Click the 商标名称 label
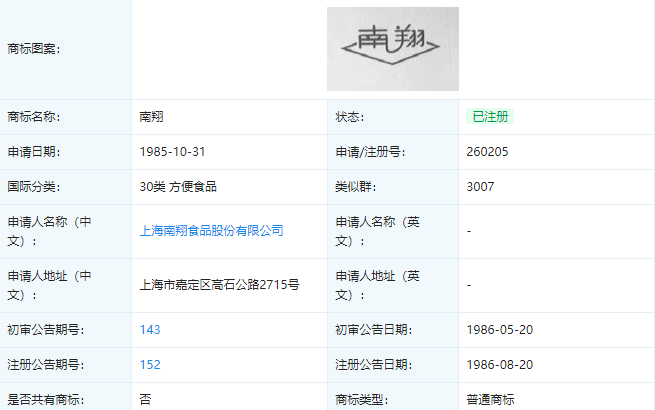The width and height of the screenshot is (655, 410). click(34, 117)
